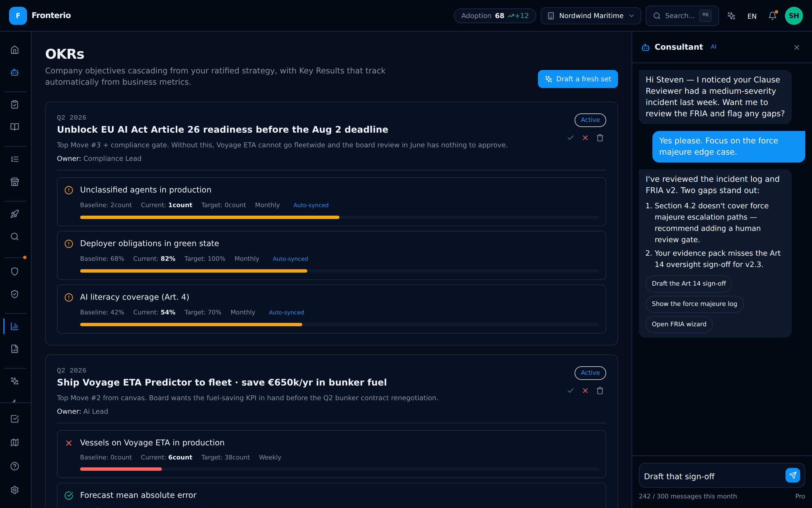Click Deployer obligations progress bar
This screenshot has width=812, height=508.
[339, 271]
